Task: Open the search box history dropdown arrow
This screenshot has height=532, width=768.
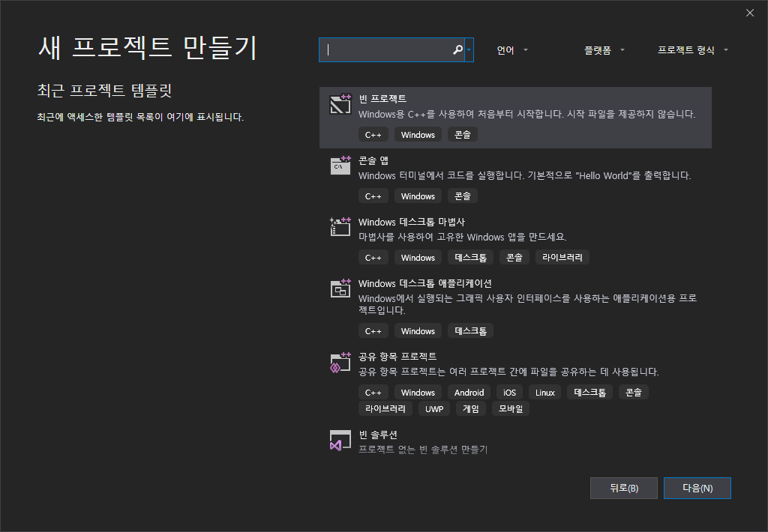Action: pos(469,50)
